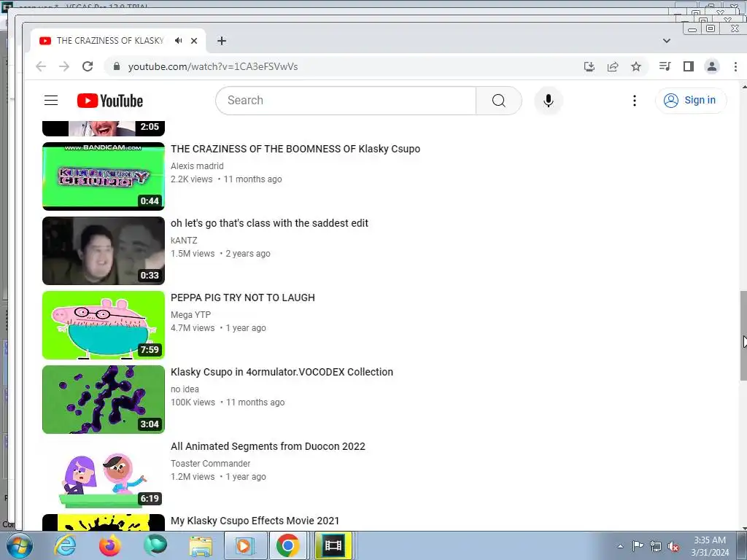Read '1.5M views' on the kANTZ video
This screenshot has height=560, width=747.
pyautogui.click(x=193, y=254)
